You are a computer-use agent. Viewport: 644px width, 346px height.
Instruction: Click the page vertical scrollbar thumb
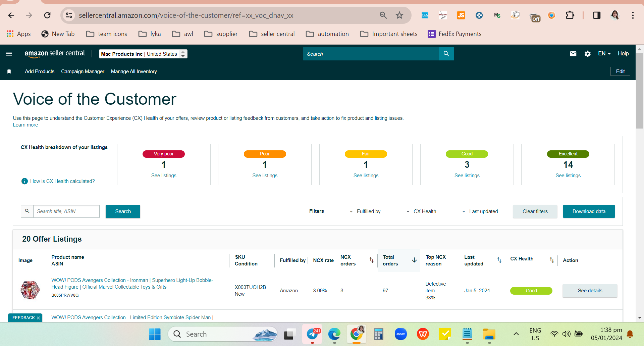[640, 91]
